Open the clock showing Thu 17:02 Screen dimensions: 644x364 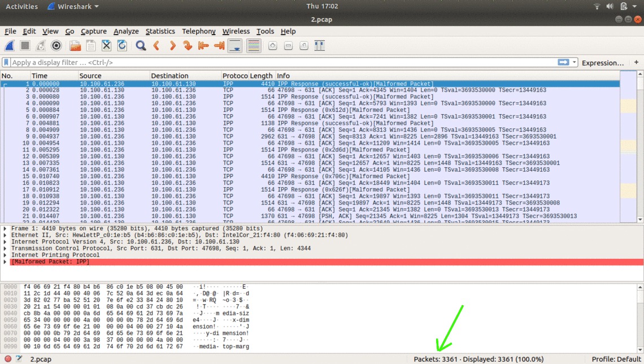322,6
